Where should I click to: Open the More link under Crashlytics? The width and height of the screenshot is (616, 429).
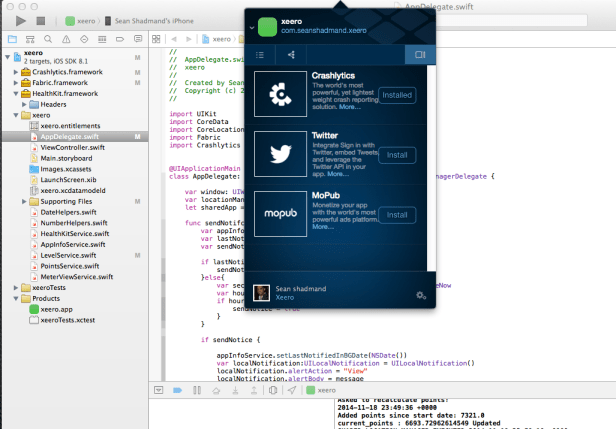point(350,107)
